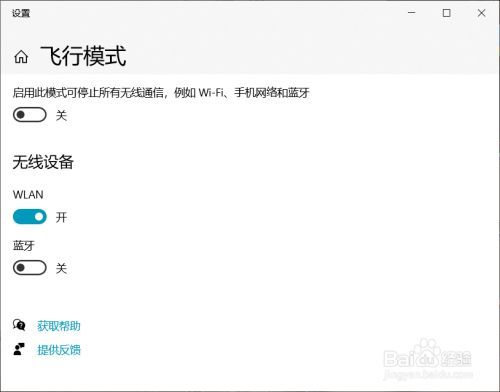
Task: Click the 获取帮助 chat bubble icon
Action: [x=19, y=325]
